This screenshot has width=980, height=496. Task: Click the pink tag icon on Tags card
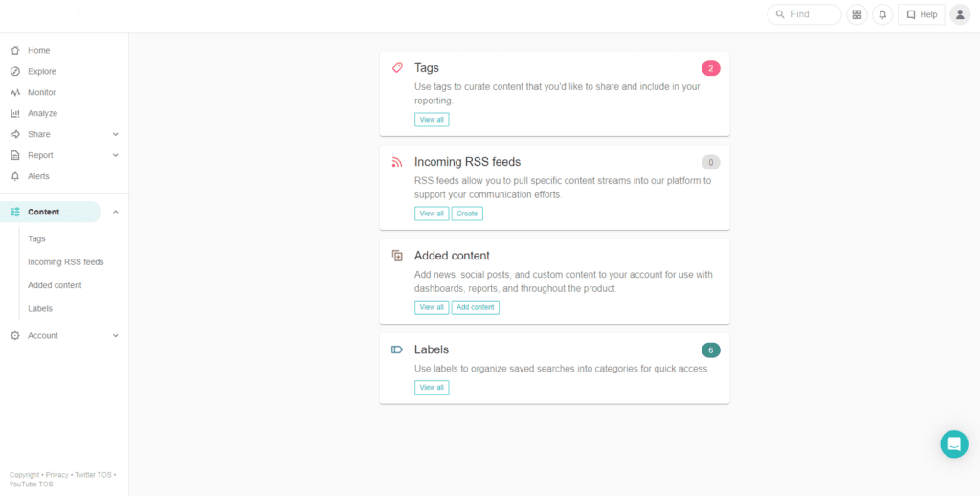tap(397, 68)
